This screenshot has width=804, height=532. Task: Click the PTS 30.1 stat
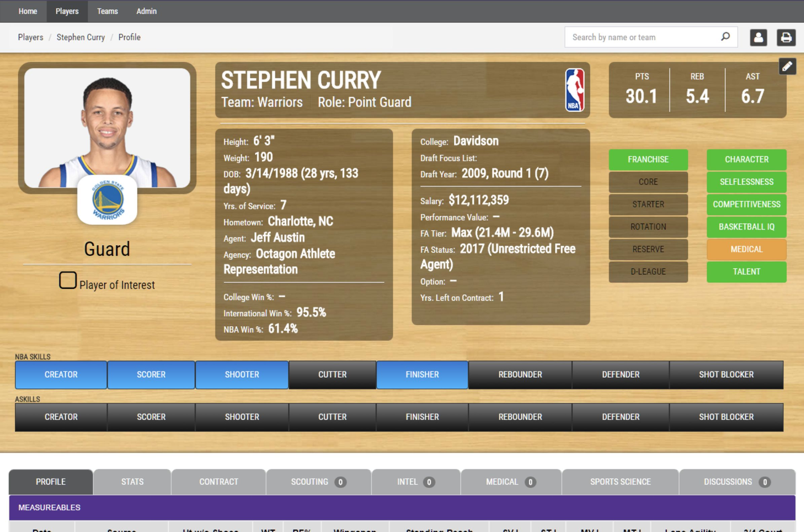pyautogui.click(x=641, y=90)
